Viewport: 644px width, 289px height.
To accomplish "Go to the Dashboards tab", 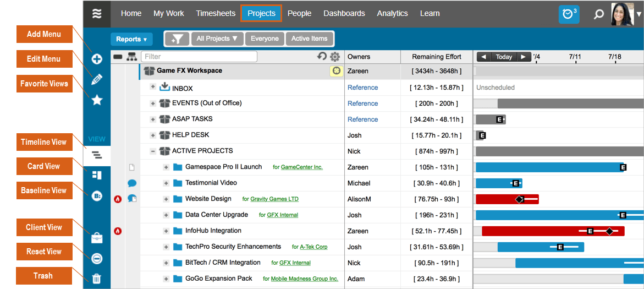I will 344,13.
